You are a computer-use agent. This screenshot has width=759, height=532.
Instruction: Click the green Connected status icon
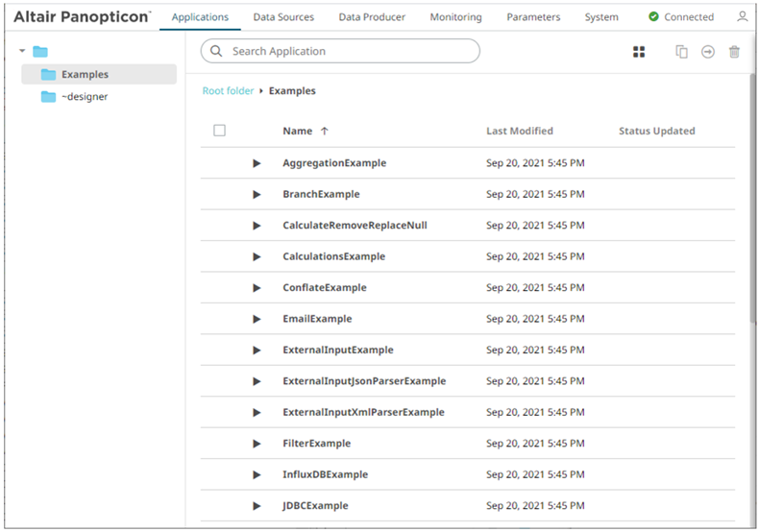coord(654,17)
